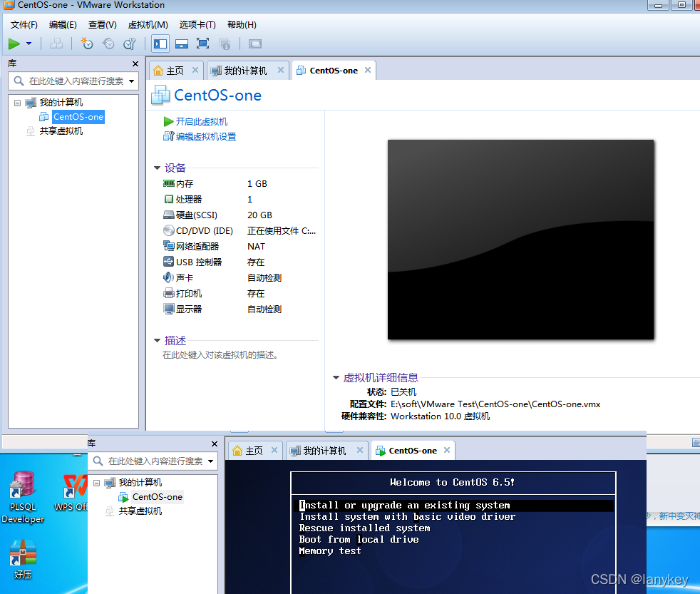This screenshot has height=594, width=700.
Task: Select 共享虚拟机 in the upper library tree
Action: (x=61, y=131)
